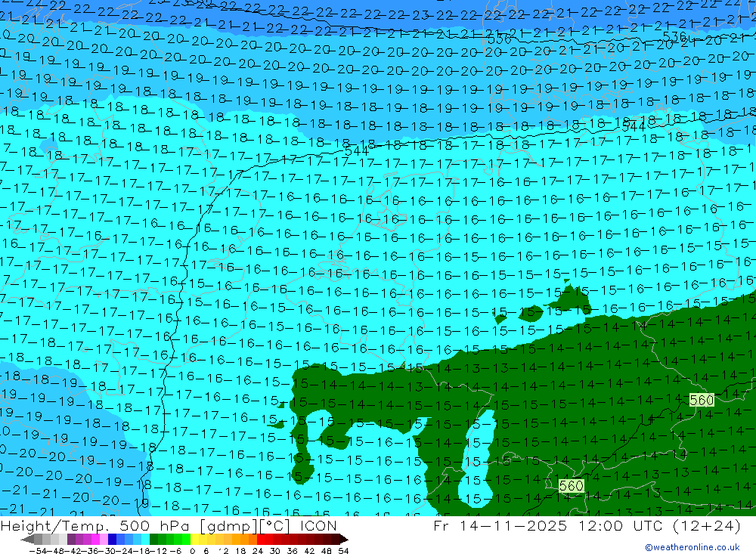Click the weatheronline.co.uk copyright link
This screenshot has width=756, height=554.
692,546
